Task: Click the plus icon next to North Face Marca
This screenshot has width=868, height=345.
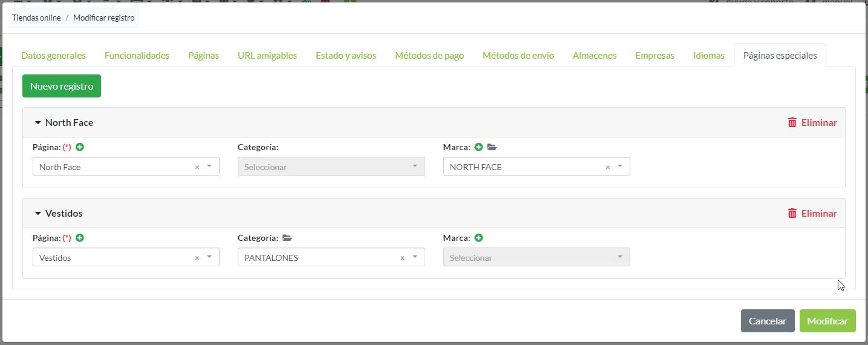Action: pyautogui.click(x=478, y=147)
